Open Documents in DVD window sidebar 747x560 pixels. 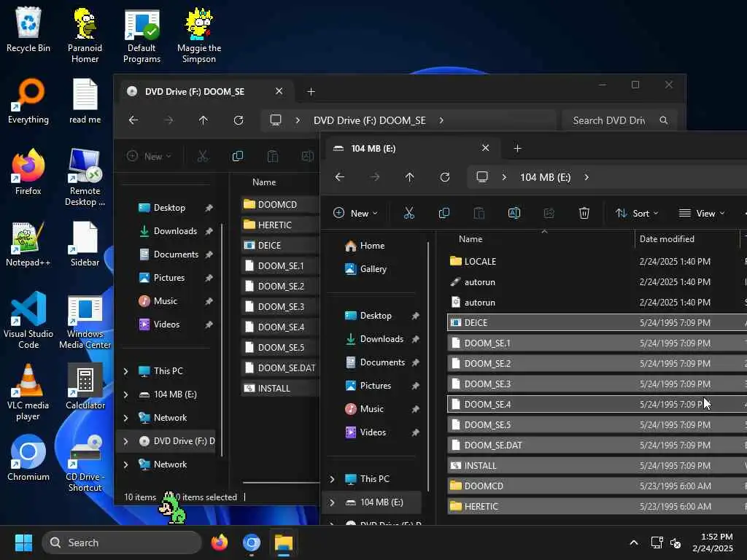tap(169, 254)
